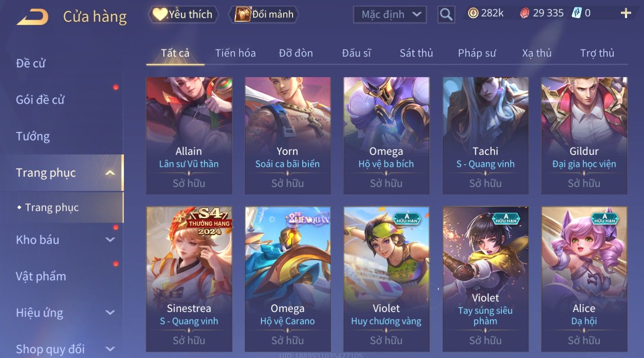Select the Tiến hóa tab

(235, 53)
